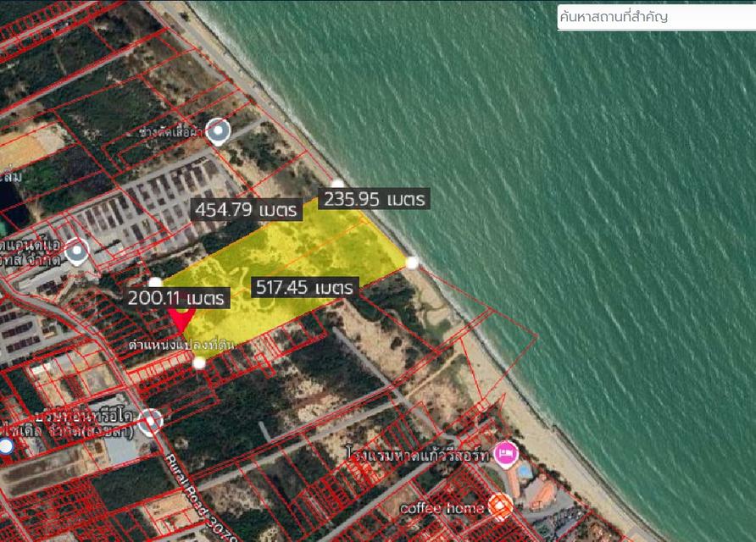756x542 pixels.
Task: Click the red land parcel position pin
Action: click(181, 319)
